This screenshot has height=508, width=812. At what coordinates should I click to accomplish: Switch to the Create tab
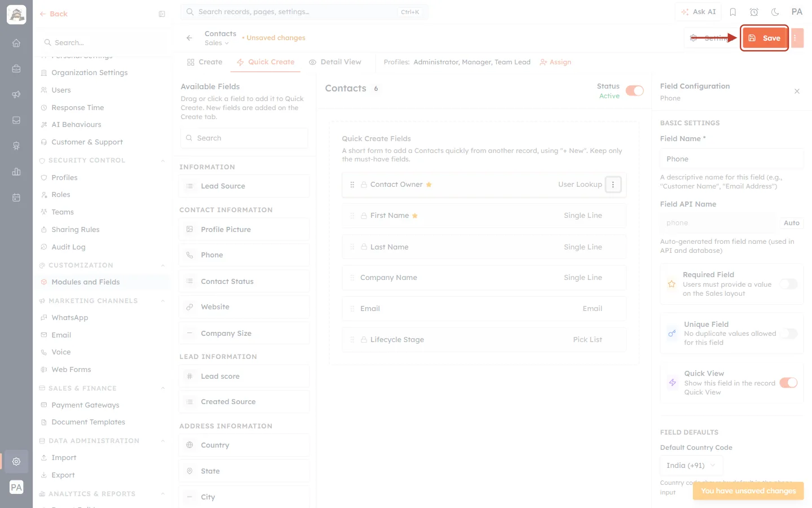pos(205,62)
